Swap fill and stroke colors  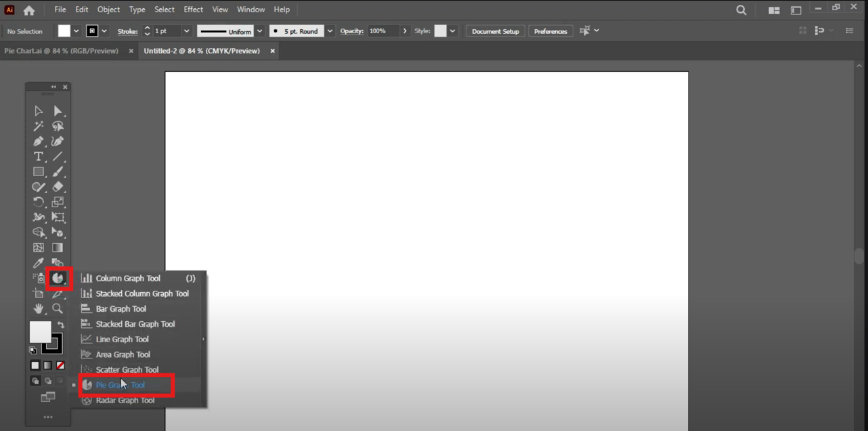61,325
